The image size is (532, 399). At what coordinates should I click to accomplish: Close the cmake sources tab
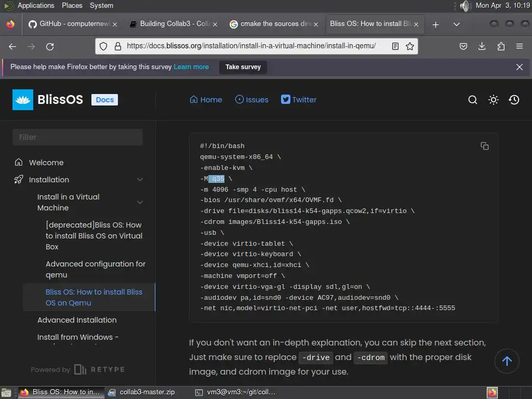tap(316, 24)
